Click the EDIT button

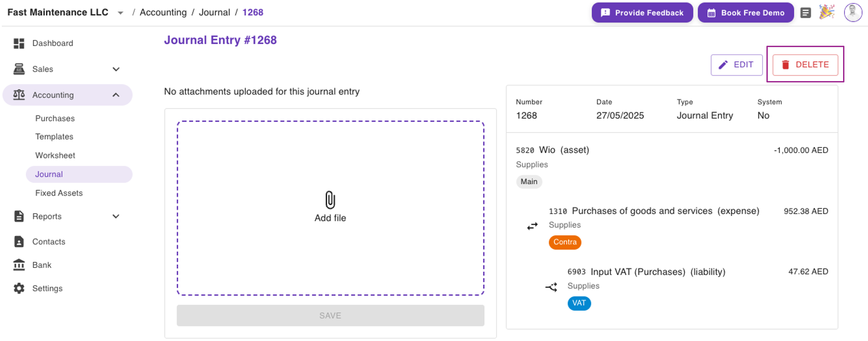pyautogui.click(x=736, y=65)
